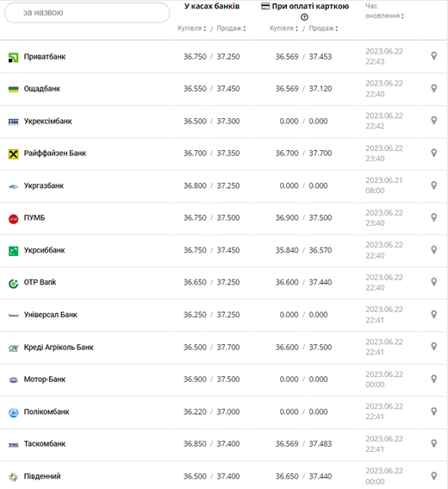Click the Ощадбанк logo icon

13,90
